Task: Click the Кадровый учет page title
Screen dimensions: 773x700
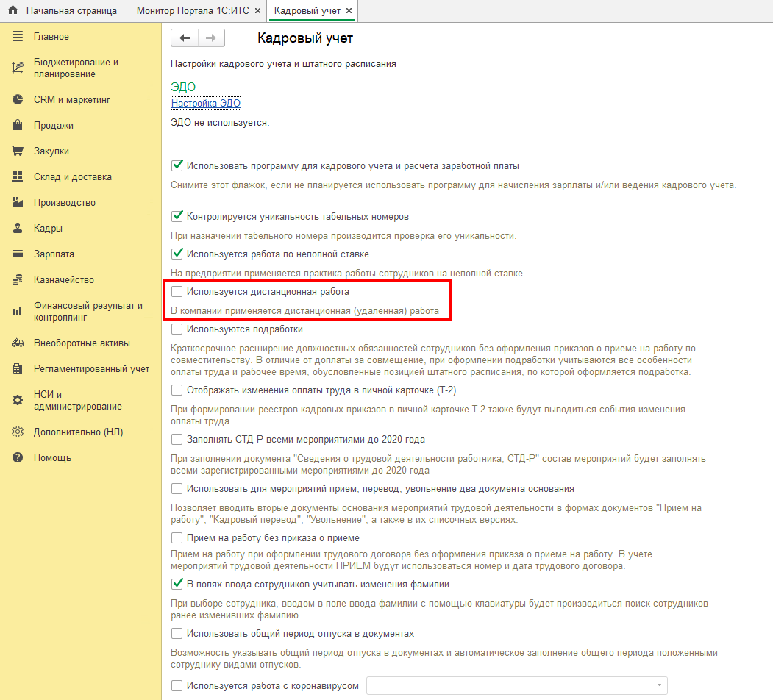Action: click(x=305, y=38)
